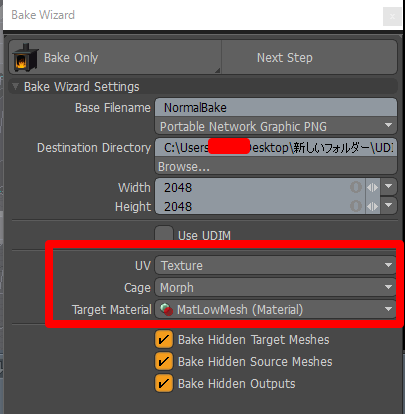This screenshot has width=405, height=414.
Task: Click the furnace Bake Only icon
Action: tap(25, 57)
